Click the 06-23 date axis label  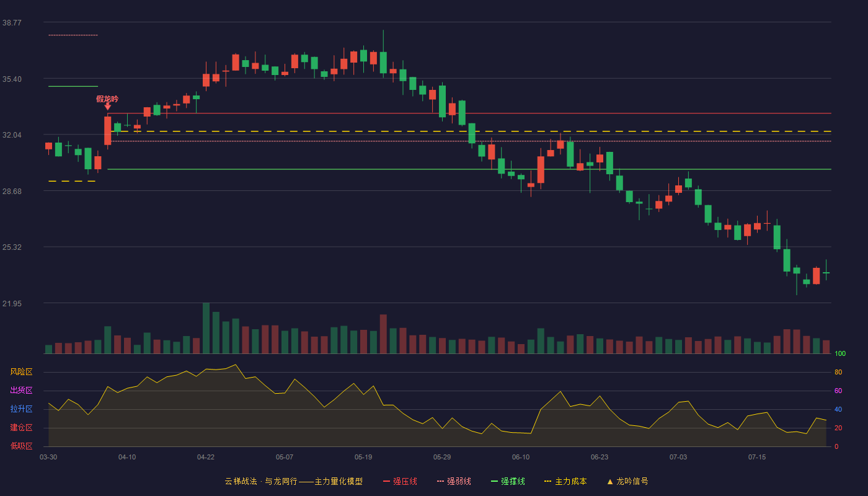(x=600, y=457)
